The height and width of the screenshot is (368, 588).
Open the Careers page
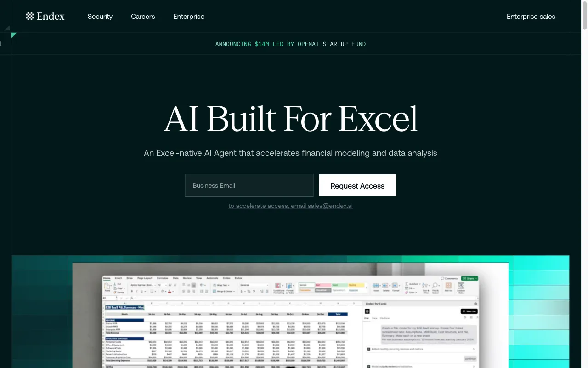point(143,17)
